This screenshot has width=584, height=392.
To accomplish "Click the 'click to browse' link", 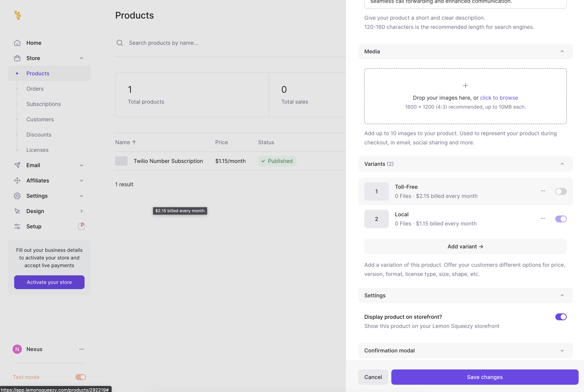I will pyautogui.click(x=499, y=98).
